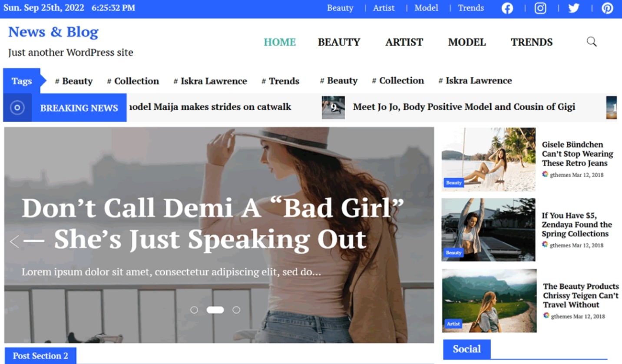Open the ARTIST navigation menu item
Image resolution: width=622 pixels, height=364 pixels.
[x=404, y=42]
